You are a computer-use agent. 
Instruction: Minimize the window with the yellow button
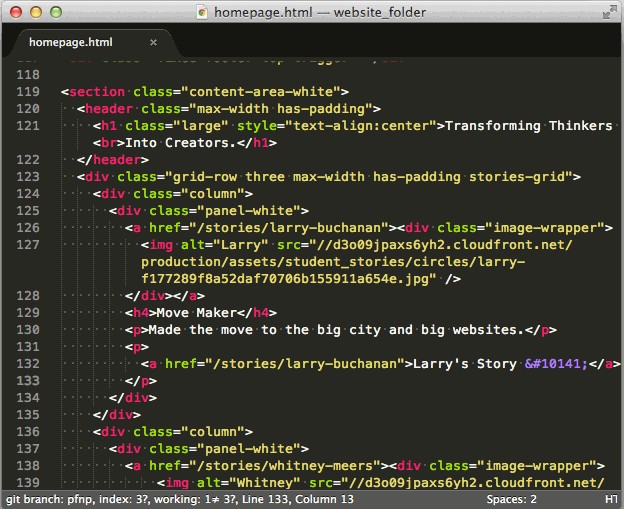[x=35, y=12]
